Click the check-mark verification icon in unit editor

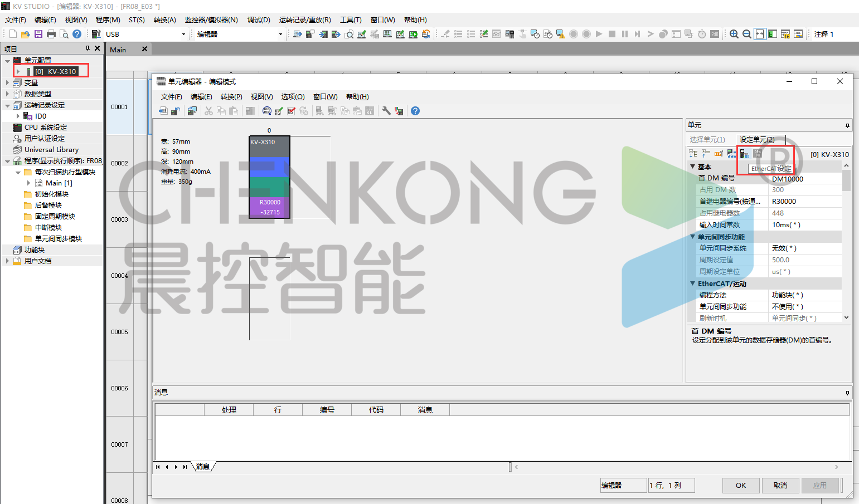point(291,111)
